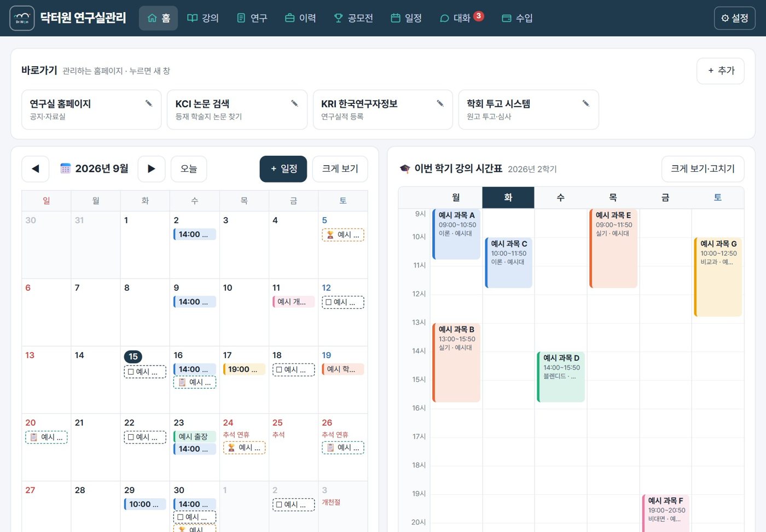Open the 강의 menu
Screen dimensions: 766x532
point(203,18)
